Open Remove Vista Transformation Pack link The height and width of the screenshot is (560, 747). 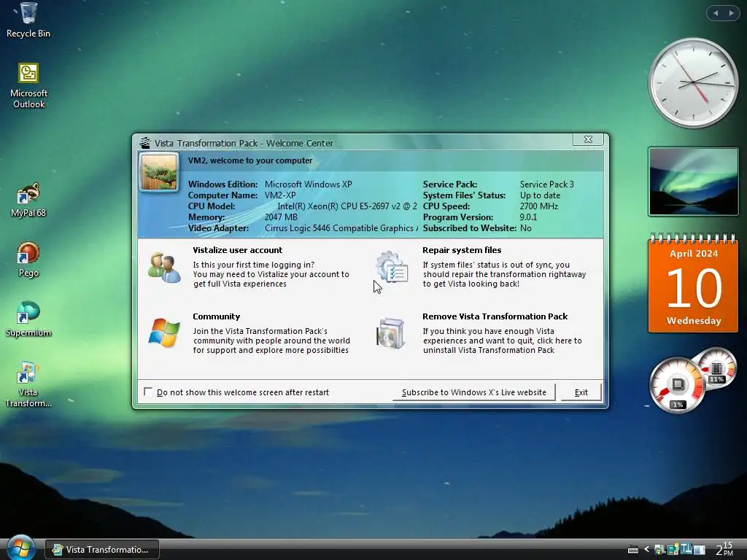coord(495,316)
